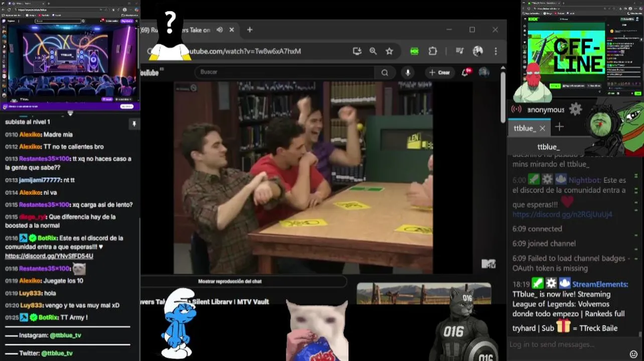Open Chrome's three-dot menu

496,51
